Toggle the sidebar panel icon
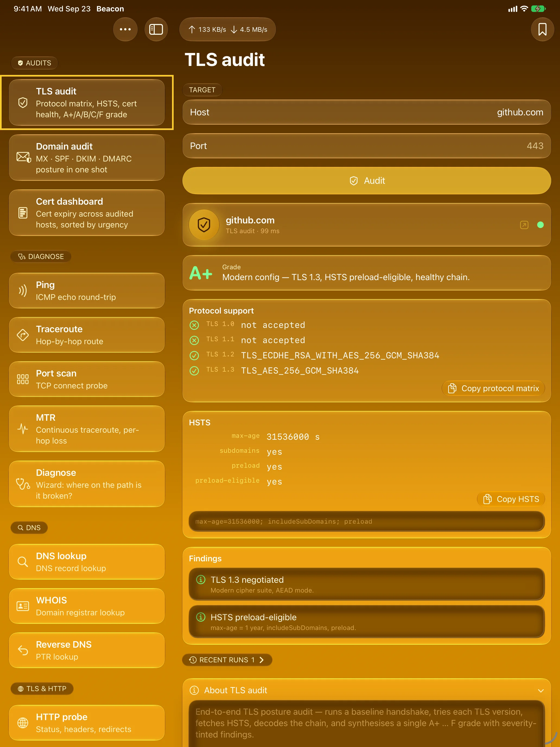Viewport: 560px width, 747px height. 156,29
